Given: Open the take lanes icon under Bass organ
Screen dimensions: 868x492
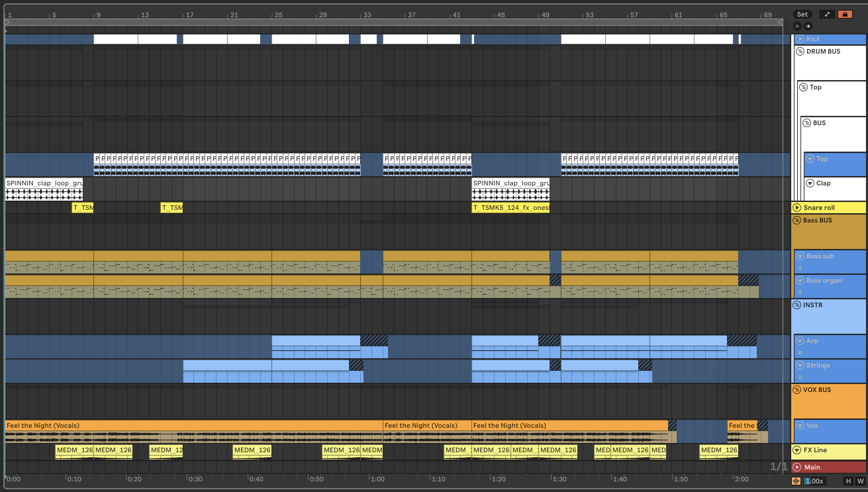Looking at the screenshot, I should [800, 293].
